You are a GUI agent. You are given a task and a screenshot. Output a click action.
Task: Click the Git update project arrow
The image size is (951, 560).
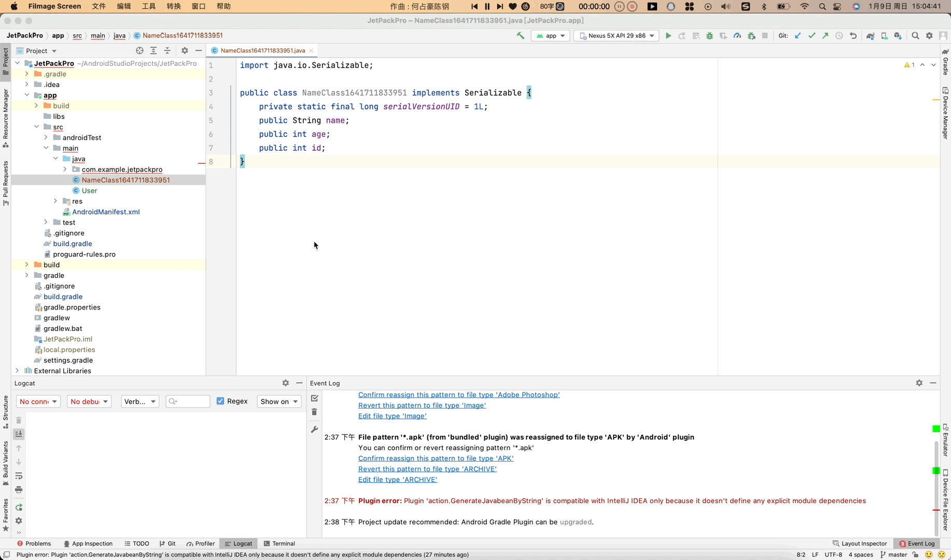[x=798, y=36]
